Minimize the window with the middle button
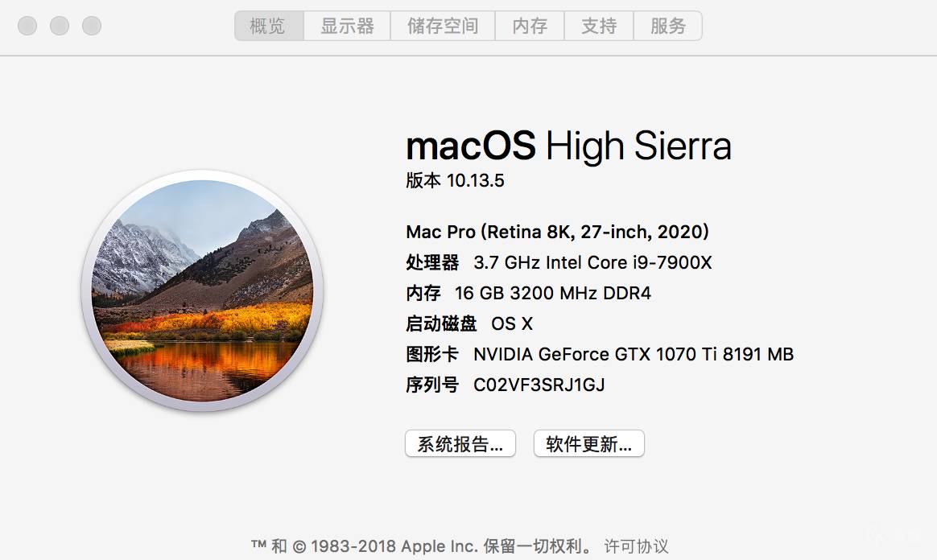This screenshot has height=560, width=937. 60,26
